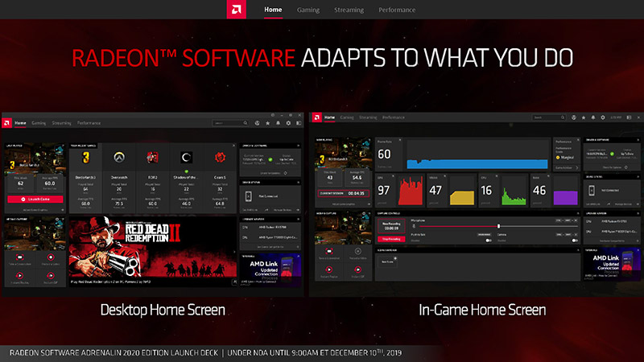Open settings gear in Desktop window
Image resolution: width=644 pixels, height=362 pixels.
[288, 123]
